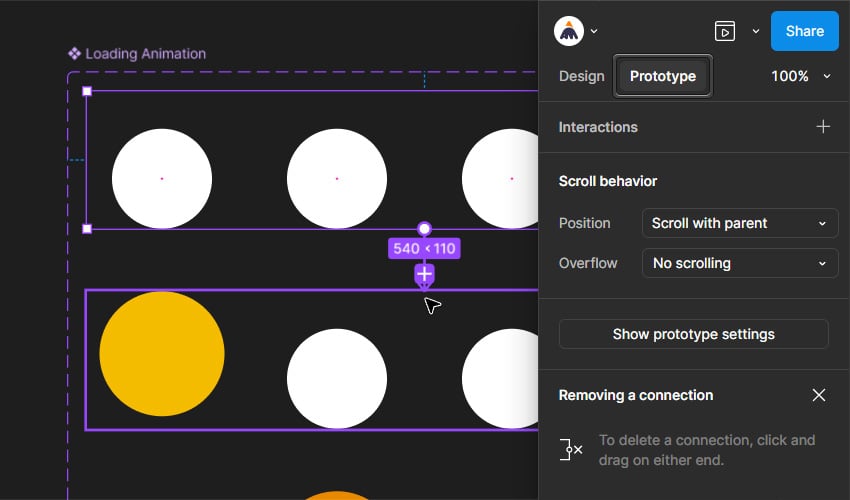Expand the Present options chevron
This screenshot has height=500, width=850.
(x=756, y=31)
